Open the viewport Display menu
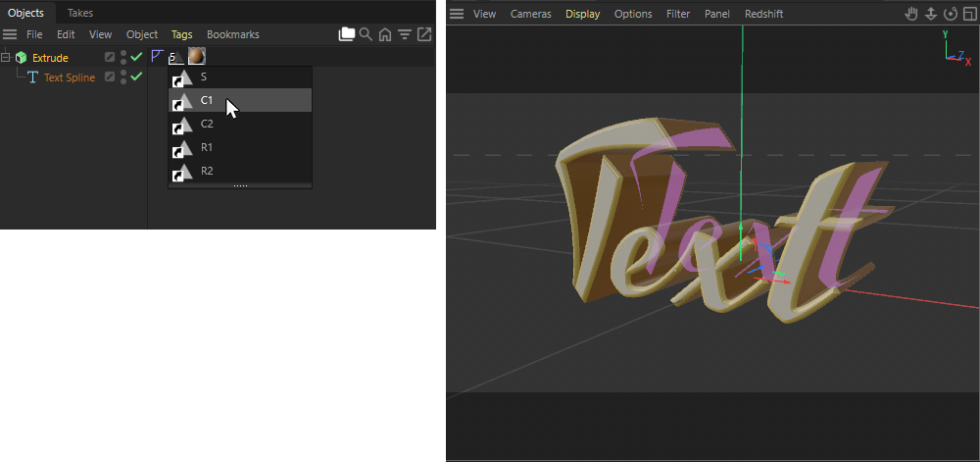The height and width of the screenshot is (462, 980). tap(582, 14)
